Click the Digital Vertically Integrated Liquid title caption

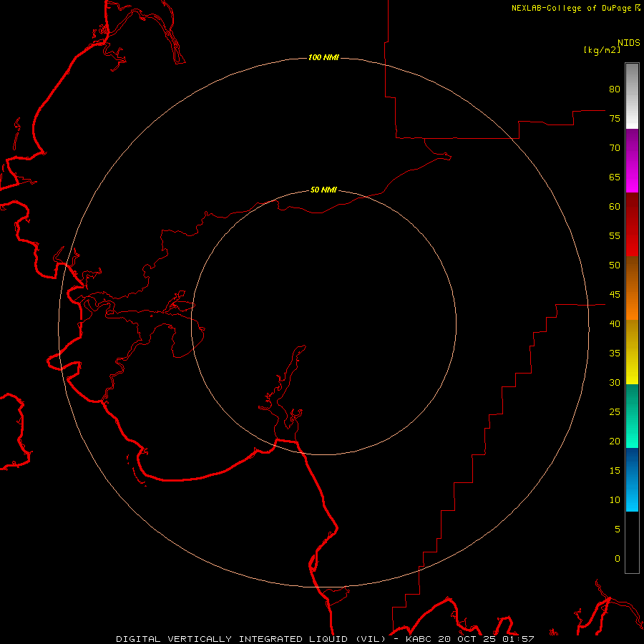click(x=325, y=639)
